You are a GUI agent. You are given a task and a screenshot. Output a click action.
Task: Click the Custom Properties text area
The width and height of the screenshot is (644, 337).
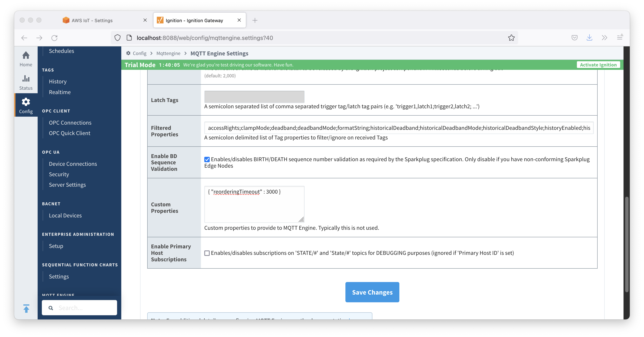[254, 204]
